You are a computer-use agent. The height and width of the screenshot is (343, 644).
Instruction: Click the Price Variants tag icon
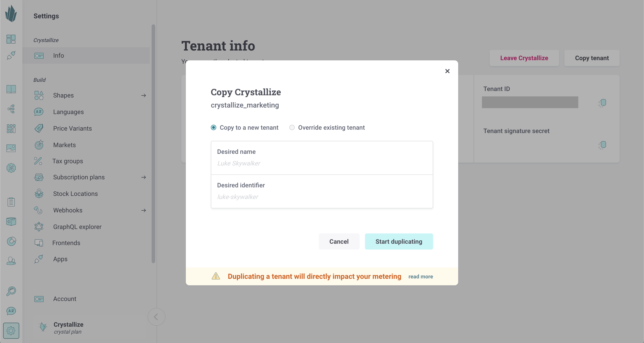(x=39, y=128)
